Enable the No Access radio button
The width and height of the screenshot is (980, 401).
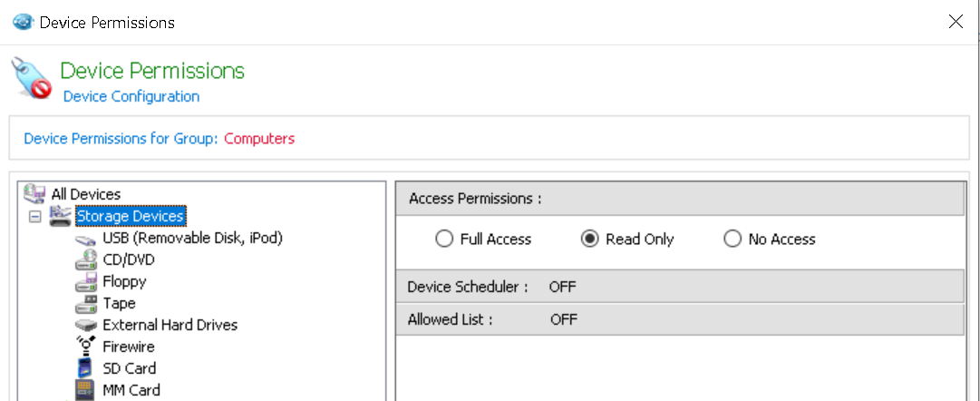[733, 240]
